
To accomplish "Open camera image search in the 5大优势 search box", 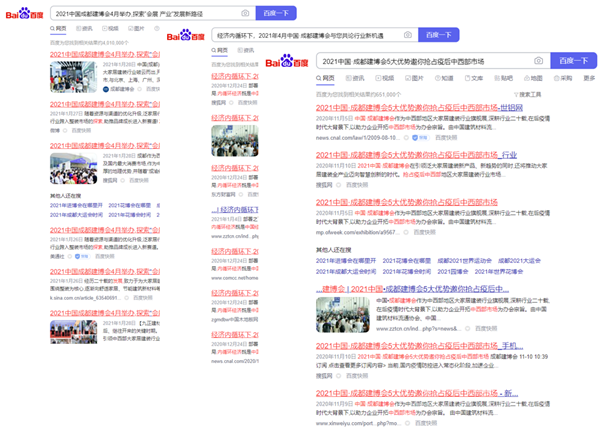I will (538, 61).
